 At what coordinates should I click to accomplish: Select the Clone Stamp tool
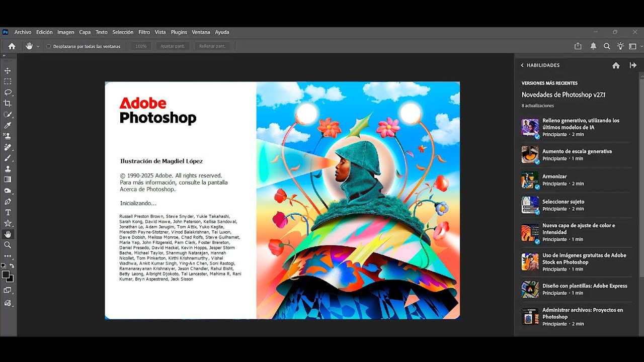coord(8,169)
